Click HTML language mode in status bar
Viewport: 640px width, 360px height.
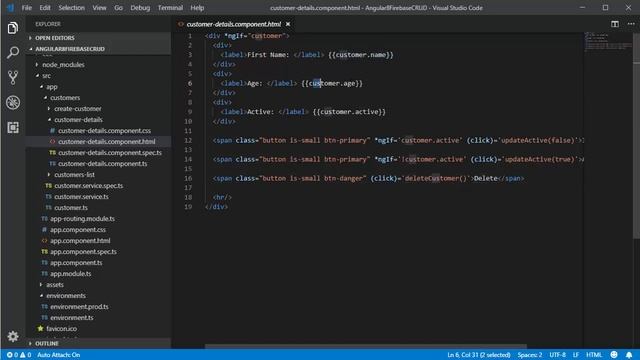click(594, 355)
